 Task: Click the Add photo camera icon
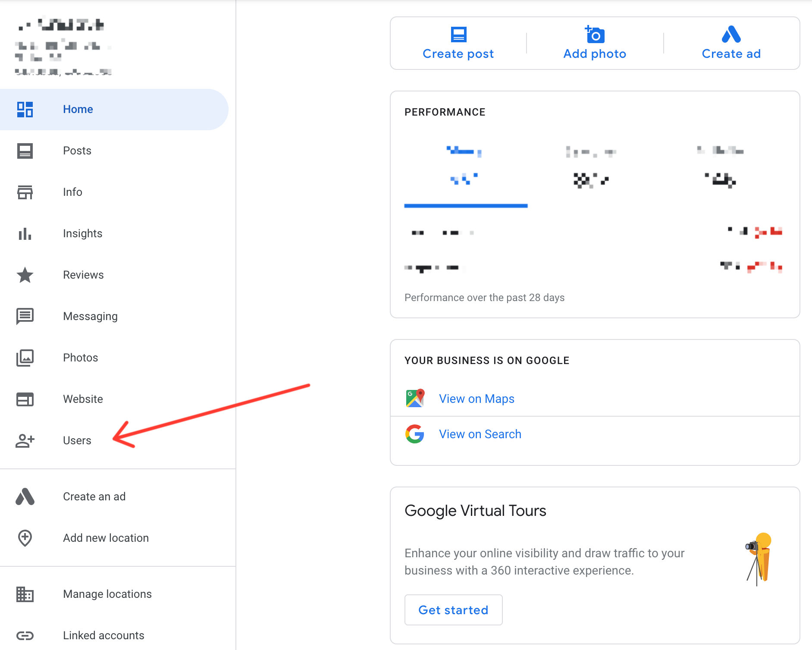595,35
